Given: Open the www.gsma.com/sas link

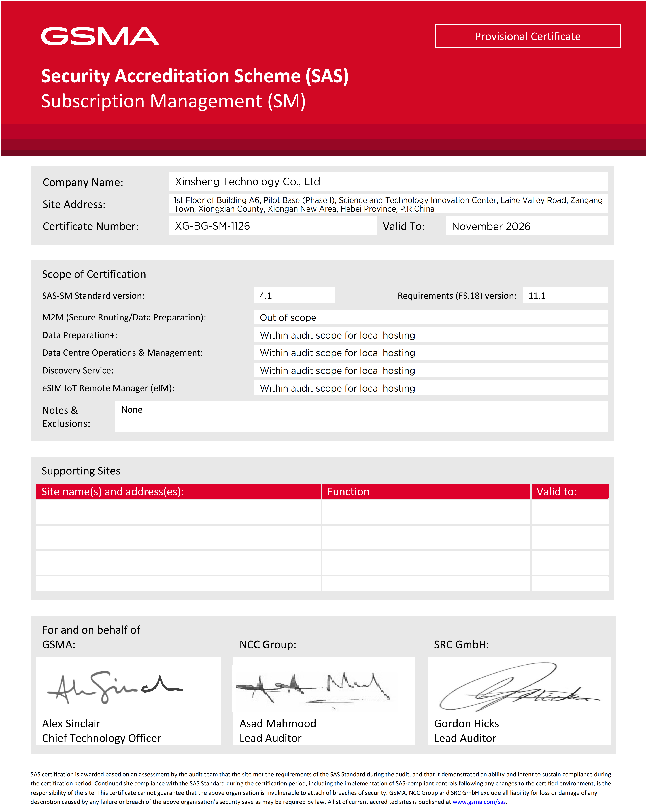Looking at the screenshot, I should pos(479,802).
